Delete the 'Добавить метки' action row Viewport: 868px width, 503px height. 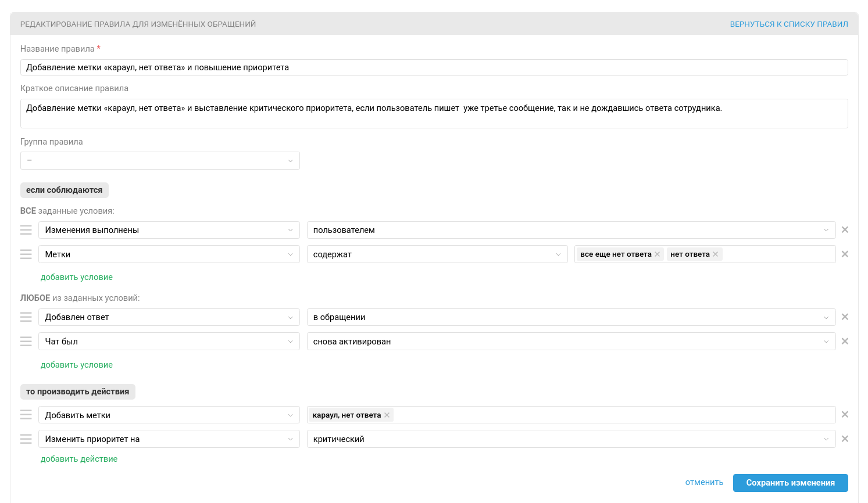point(845,415)
